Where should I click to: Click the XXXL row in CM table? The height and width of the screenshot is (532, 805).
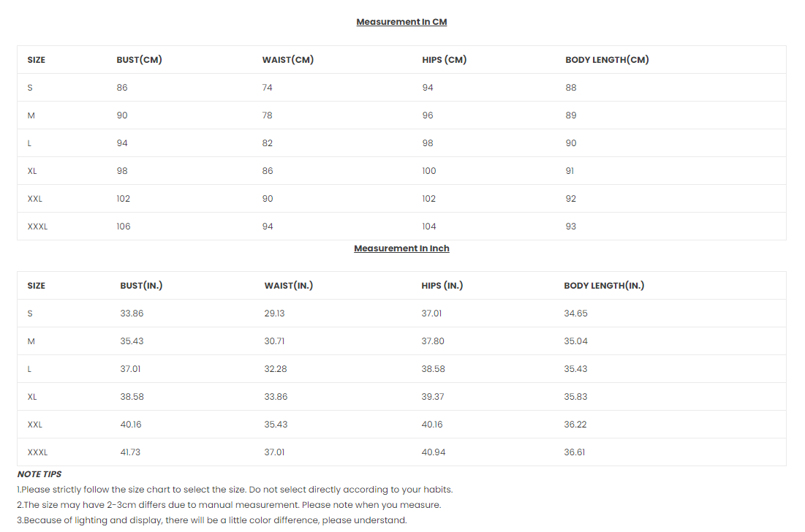401,227
